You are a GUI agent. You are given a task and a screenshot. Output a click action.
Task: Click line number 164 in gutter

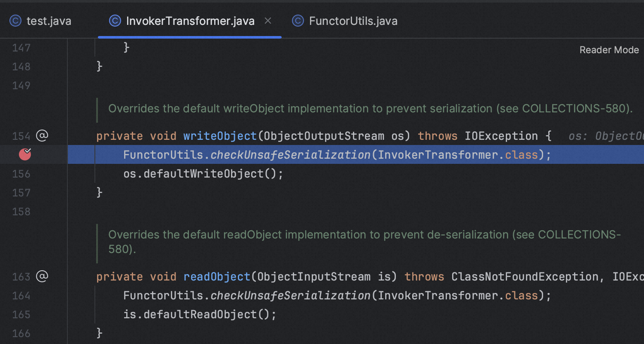pyautogui.click(x=21, y=296)
